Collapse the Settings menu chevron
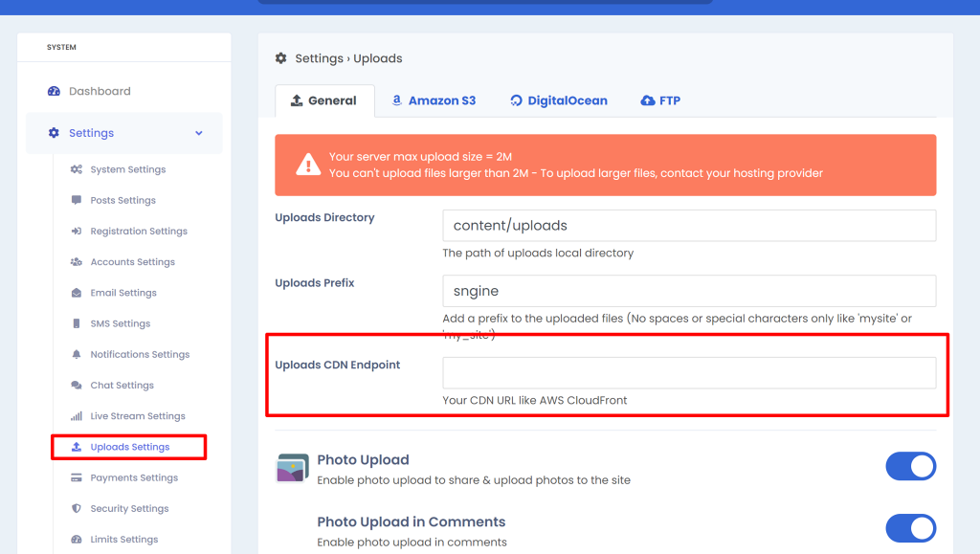980x554 pixels. (199, 133)
